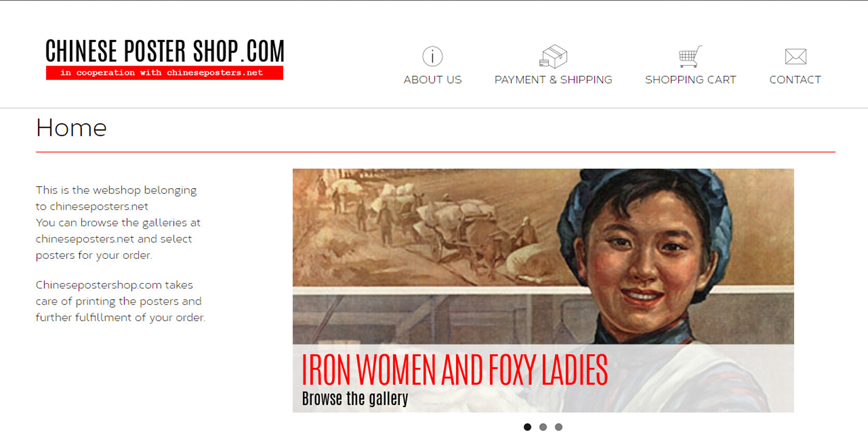Select the first slideshow dot

[527, 427]
